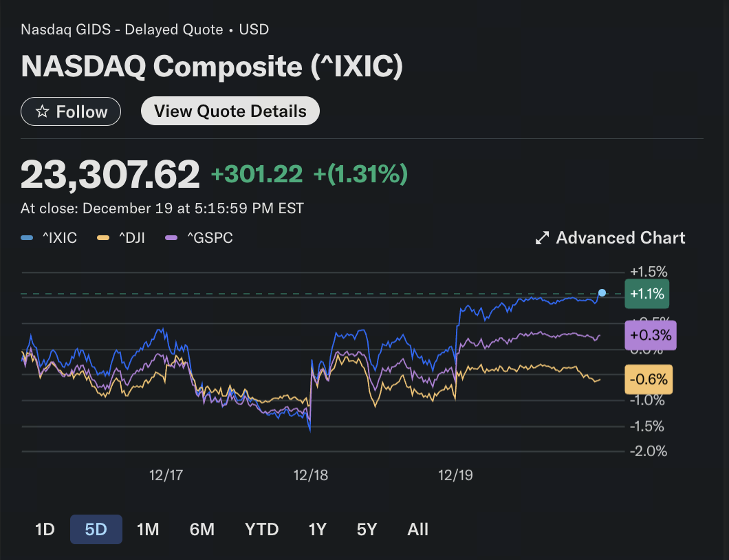Viewport: 729px width, 560px height.
Task: Click the yellow -0.6% chart badge
Action: (x=649, y=379)
